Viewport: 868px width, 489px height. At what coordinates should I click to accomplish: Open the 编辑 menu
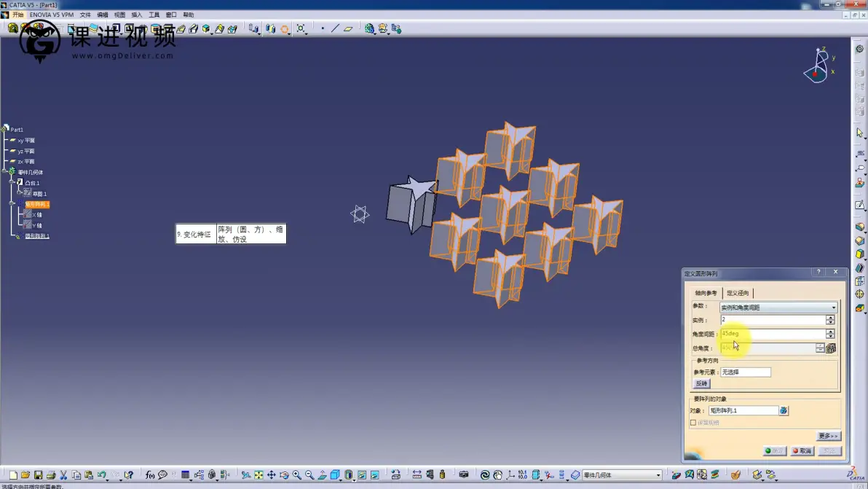pos(103,15)
